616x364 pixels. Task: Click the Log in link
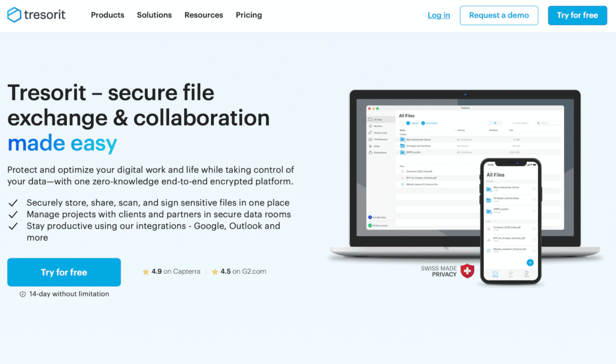coord(439,16)
